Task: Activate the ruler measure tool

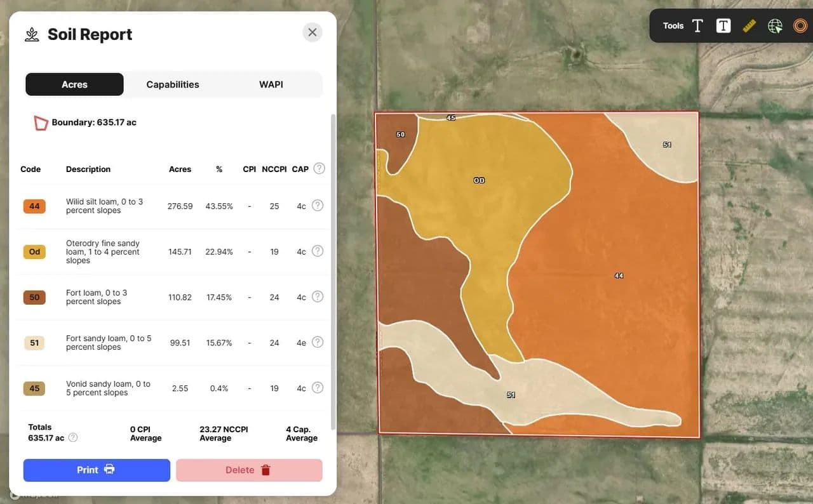Action: 749,26
